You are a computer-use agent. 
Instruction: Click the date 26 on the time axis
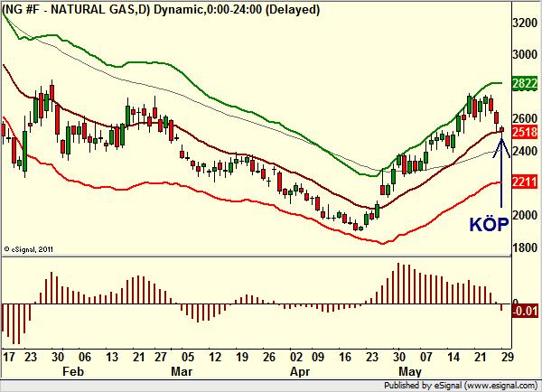coord(269,357)
